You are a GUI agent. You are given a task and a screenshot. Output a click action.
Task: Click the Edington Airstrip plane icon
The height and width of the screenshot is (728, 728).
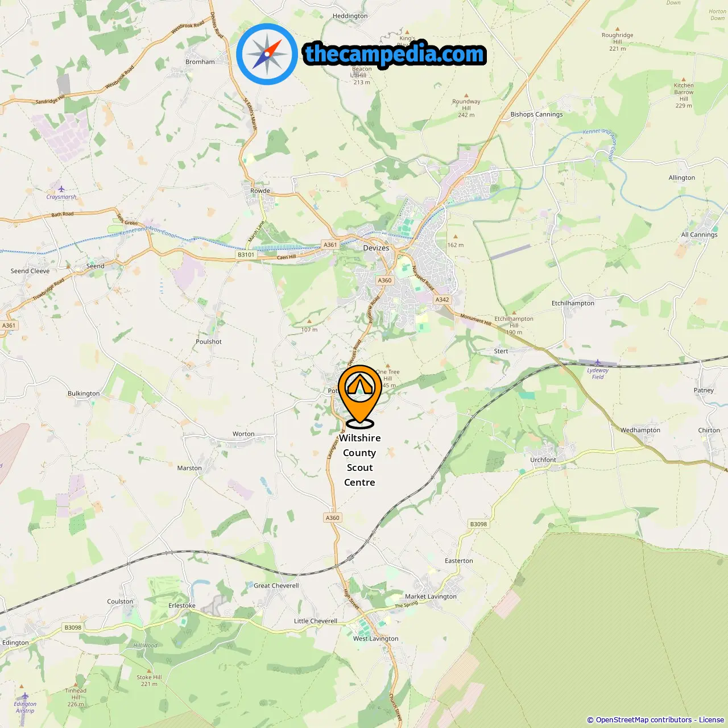click(x=24, y=697)
